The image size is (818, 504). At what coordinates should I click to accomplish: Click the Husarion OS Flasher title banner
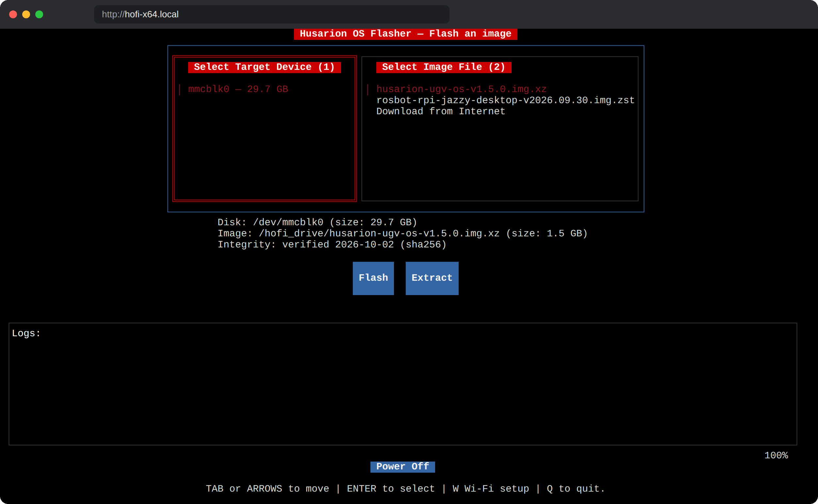405,34
